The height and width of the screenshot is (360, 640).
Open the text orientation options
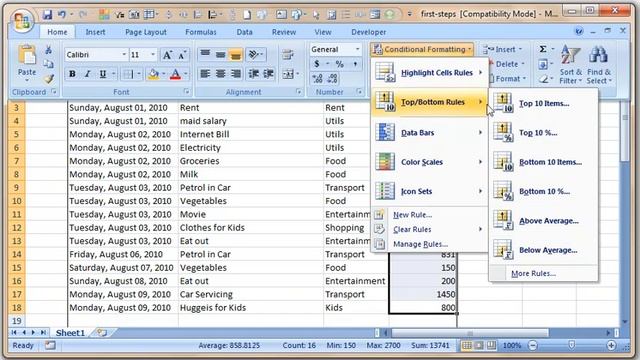256,54
